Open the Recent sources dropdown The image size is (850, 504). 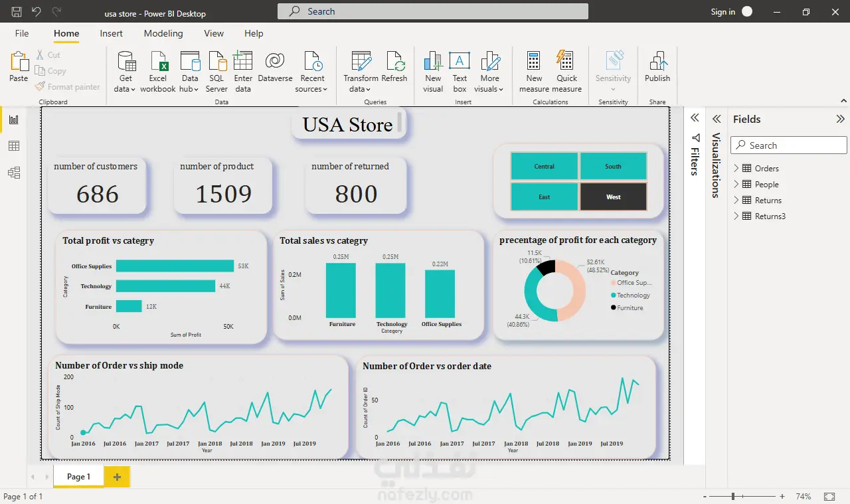pyautogui.click(x=312, y=72)
